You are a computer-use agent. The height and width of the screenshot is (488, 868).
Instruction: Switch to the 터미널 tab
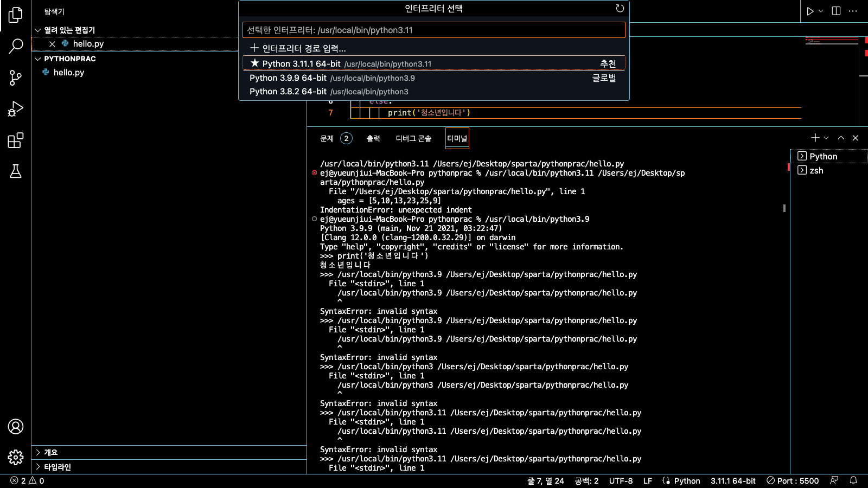point(457,138)
